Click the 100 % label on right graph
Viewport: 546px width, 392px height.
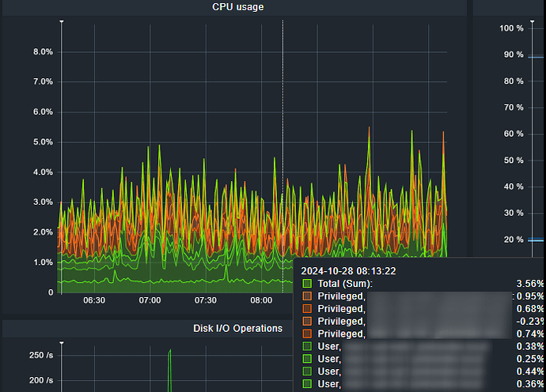point(511,28)
